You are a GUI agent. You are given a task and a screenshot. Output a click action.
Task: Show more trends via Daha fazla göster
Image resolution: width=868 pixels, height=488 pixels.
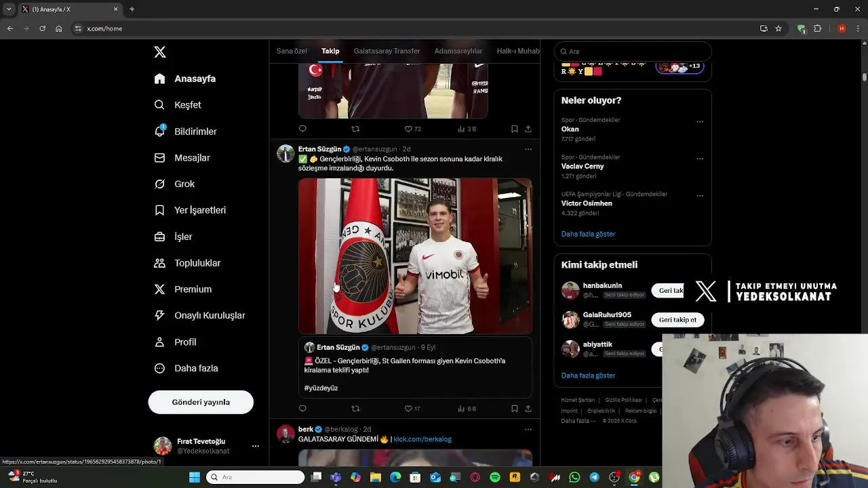[588, 234]
